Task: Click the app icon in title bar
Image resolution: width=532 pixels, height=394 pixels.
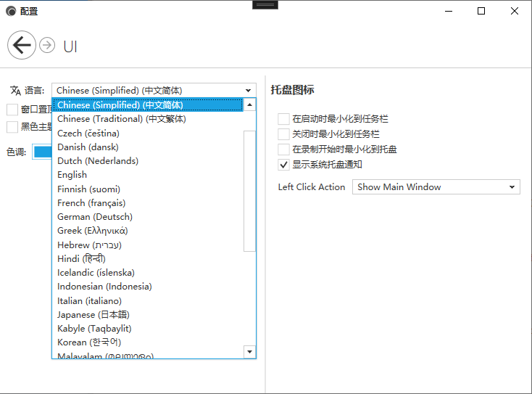Action: (x=10, y=11)
